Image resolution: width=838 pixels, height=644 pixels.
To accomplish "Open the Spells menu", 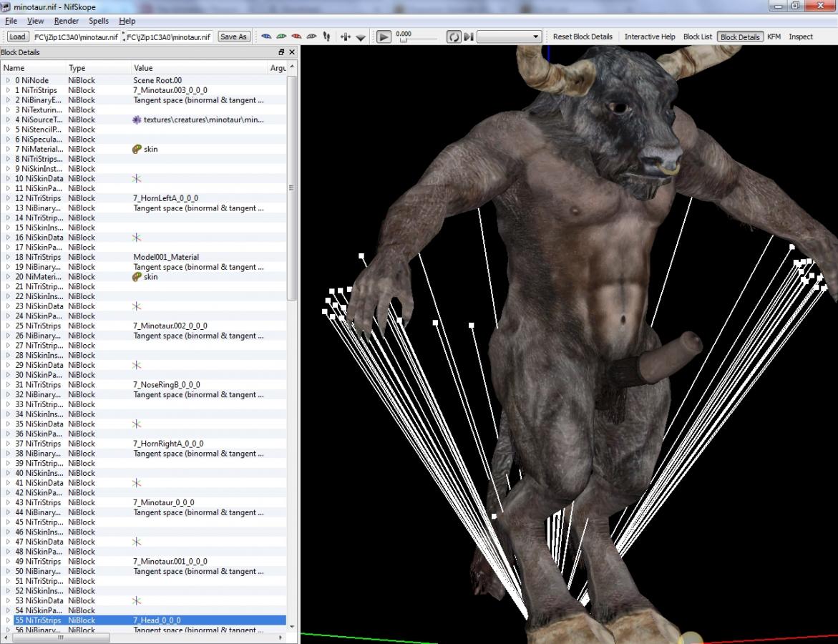I will pos(98,21).
